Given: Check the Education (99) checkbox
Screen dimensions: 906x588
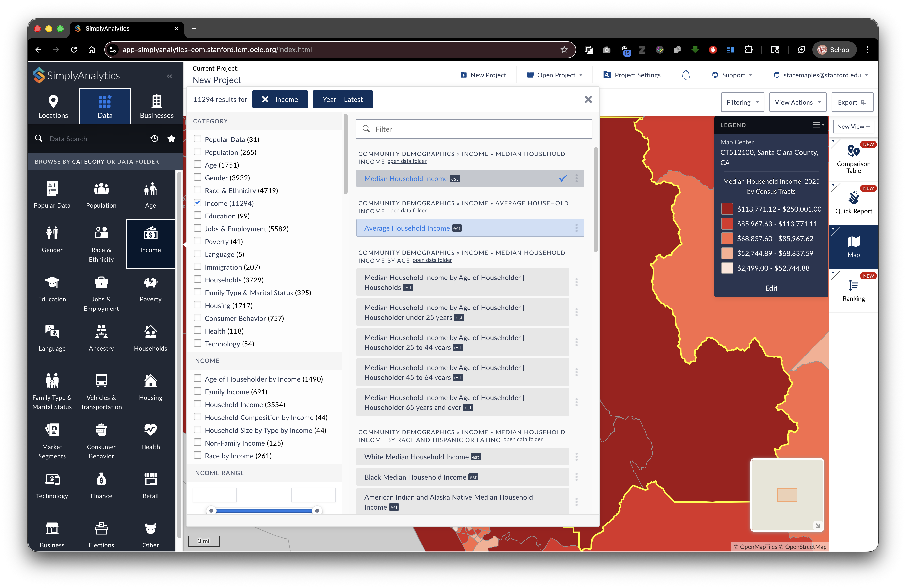Looking at the screenshot, I should point(197,215).
